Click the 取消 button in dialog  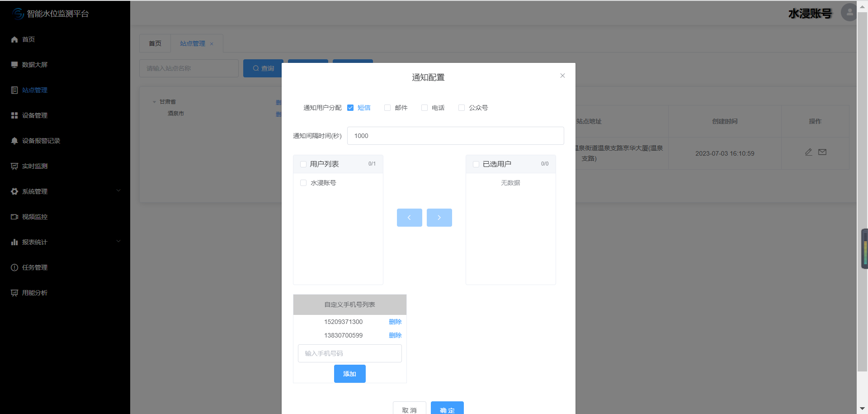coord(410,408)
